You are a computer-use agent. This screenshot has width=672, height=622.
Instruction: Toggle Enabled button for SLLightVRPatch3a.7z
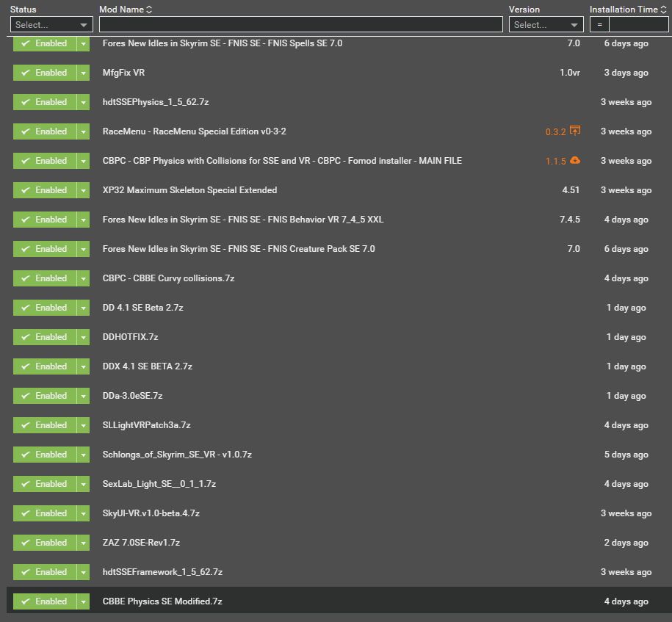pos(45,425)
